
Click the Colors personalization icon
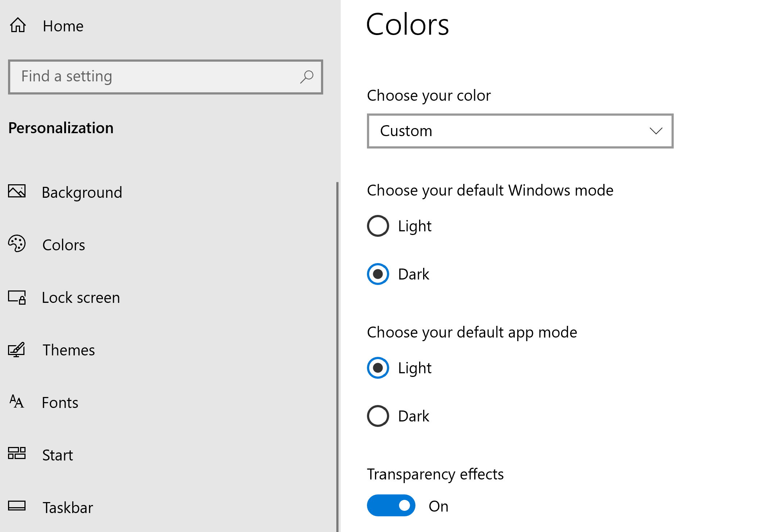pyautogui.click(x=17, y=244)
